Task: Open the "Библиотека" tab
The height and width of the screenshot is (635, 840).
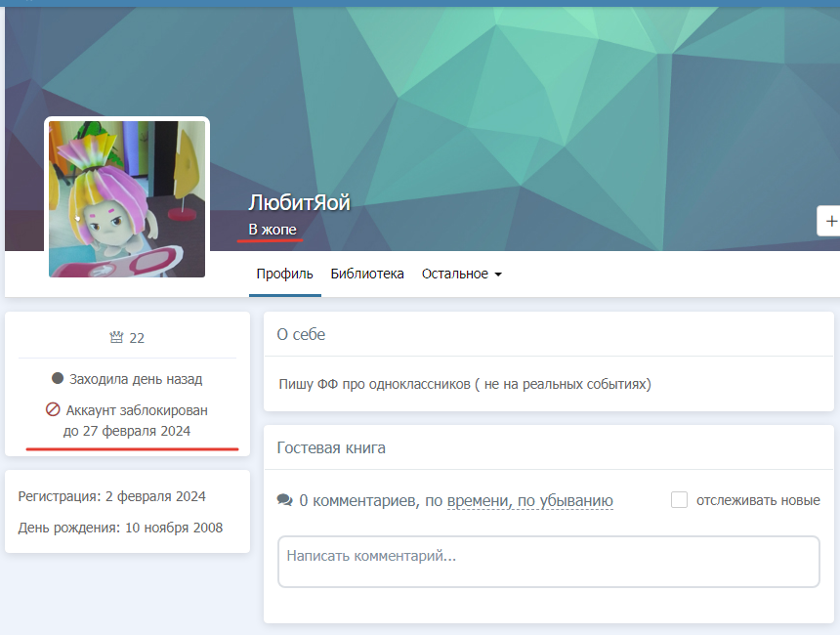Action: (367, 275)
